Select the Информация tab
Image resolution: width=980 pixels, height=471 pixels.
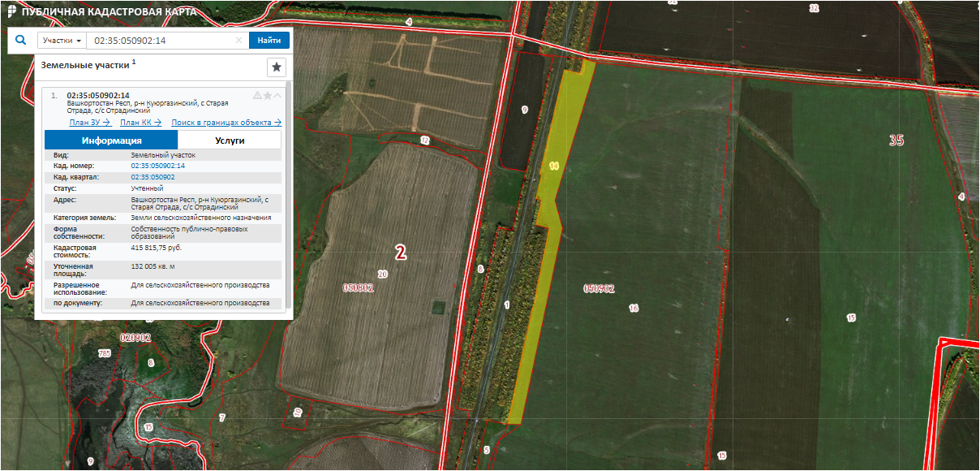(111, 140)
